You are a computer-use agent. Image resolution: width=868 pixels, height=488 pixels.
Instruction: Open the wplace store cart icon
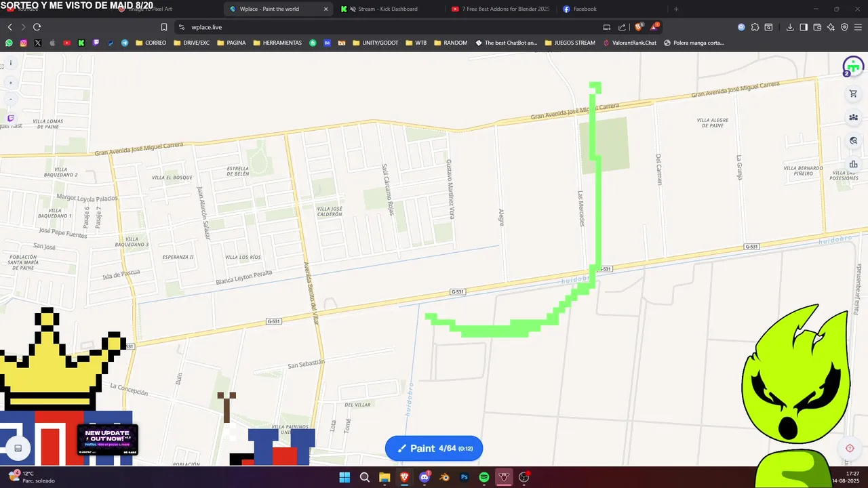[853, 94]
